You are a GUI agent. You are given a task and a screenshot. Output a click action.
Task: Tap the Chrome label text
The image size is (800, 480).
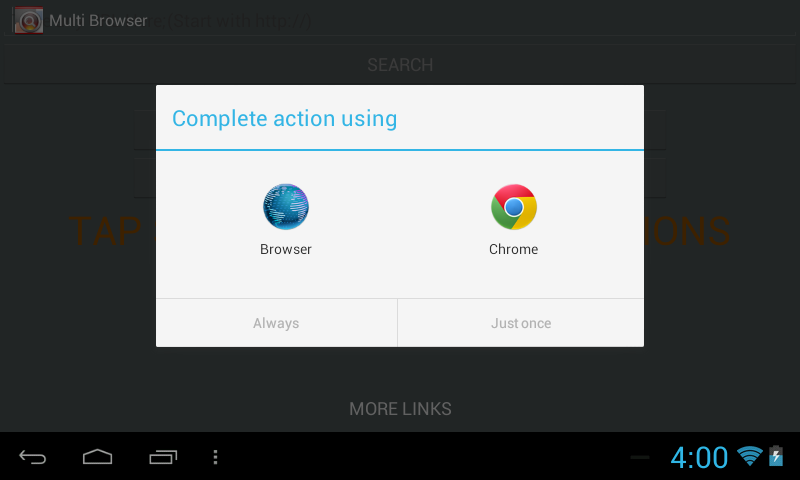(x=513, y=249)
